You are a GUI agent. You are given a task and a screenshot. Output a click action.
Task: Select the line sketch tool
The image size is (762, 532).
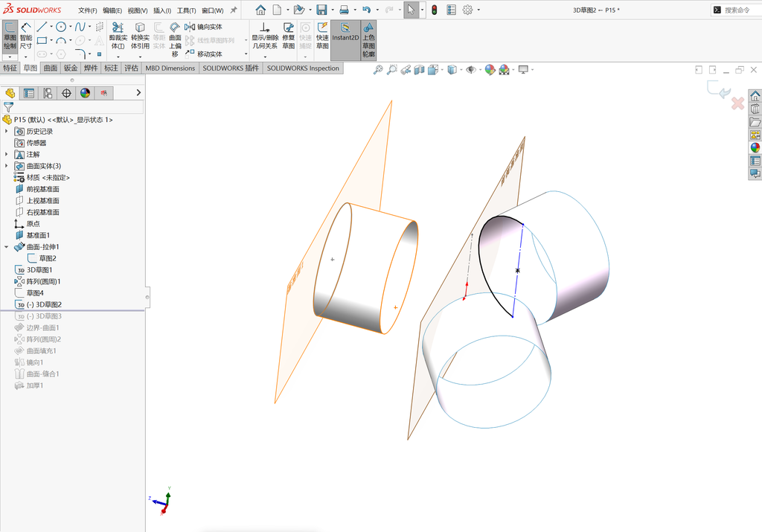click(42, 27)
